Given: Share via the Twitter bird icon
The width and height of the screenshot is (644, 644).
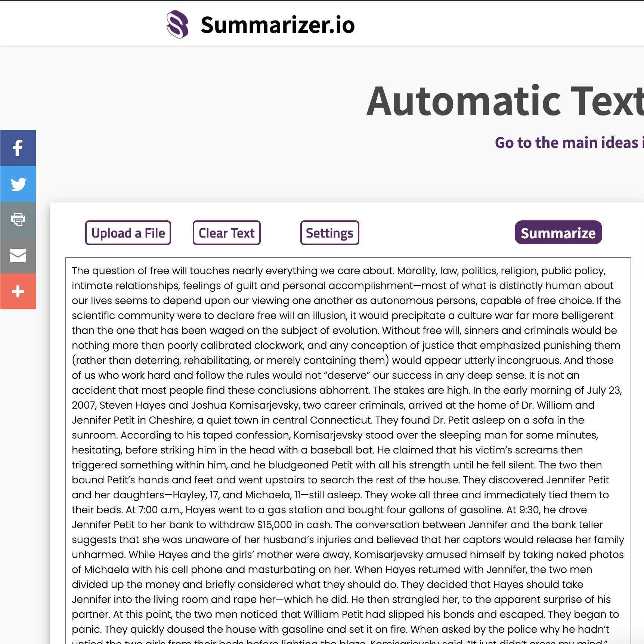Looking at the screenshot, I should click(18, 184).
